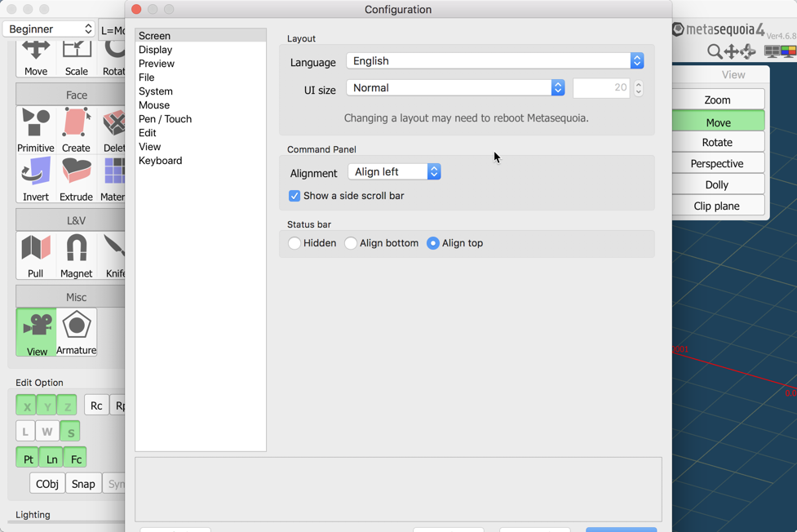Activate the Armature tool
Image resolution: width=797 pixels, height=532 pixels.
[x=76, y=331]
